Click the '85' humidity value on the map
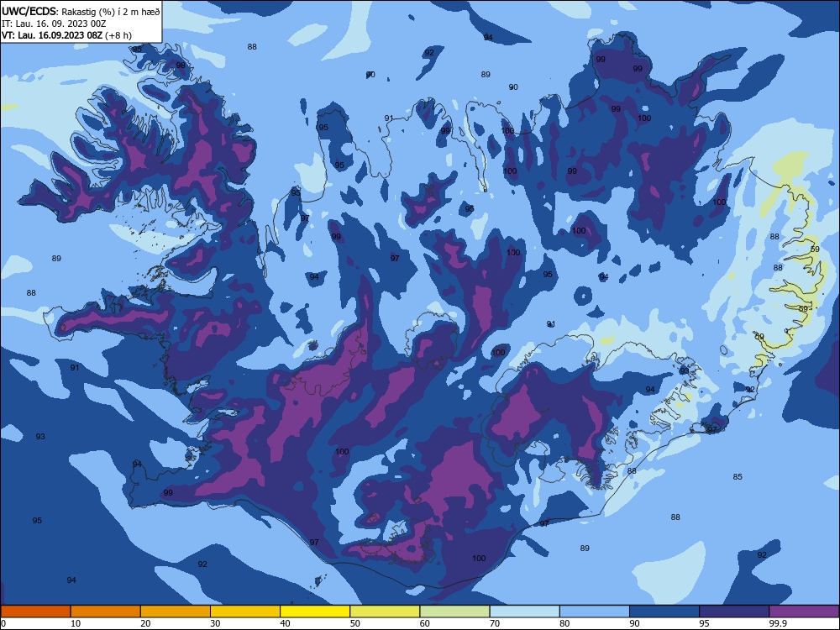The height and width of the screenshot is (630, 840). coord(738,477)
